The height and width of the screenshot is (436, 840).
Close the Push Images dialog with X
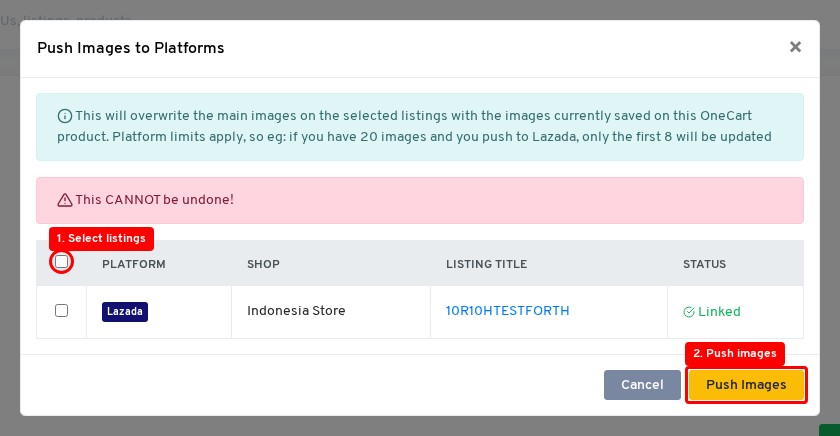pos(795,47)
